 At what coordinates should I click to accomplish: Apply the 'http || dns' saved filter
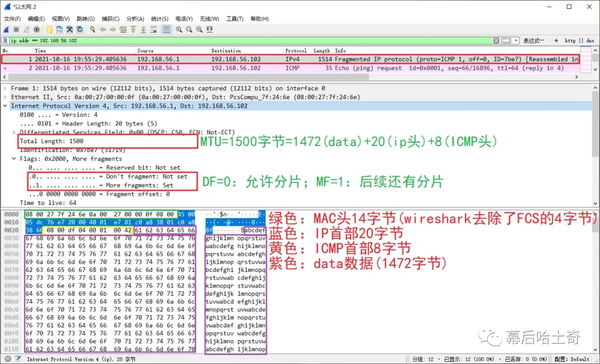coord(579,41)
